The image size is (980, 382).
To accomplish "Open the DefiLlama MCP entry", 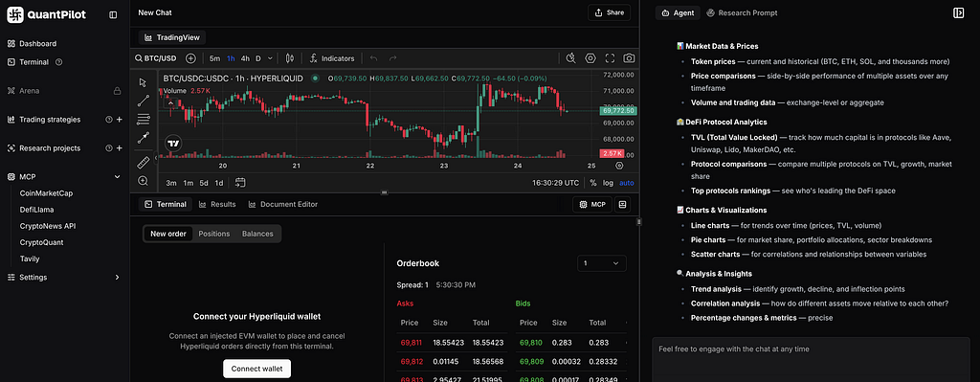I will [38, 210].
